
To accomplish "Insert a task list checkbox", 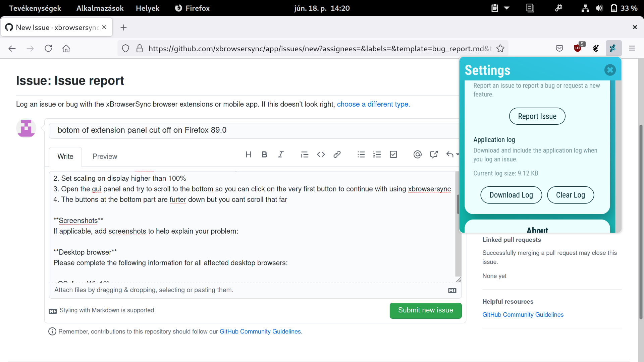I will point(393,155).
